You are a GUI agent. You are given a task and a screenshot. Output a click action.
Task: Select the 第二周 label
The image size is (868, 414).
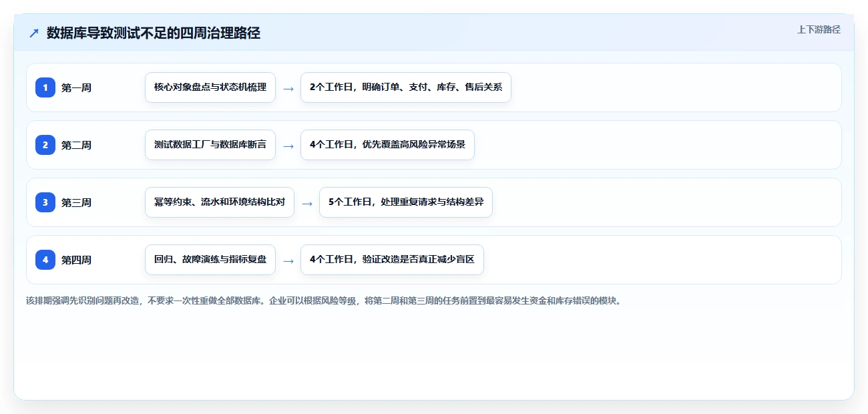[76, 145]
